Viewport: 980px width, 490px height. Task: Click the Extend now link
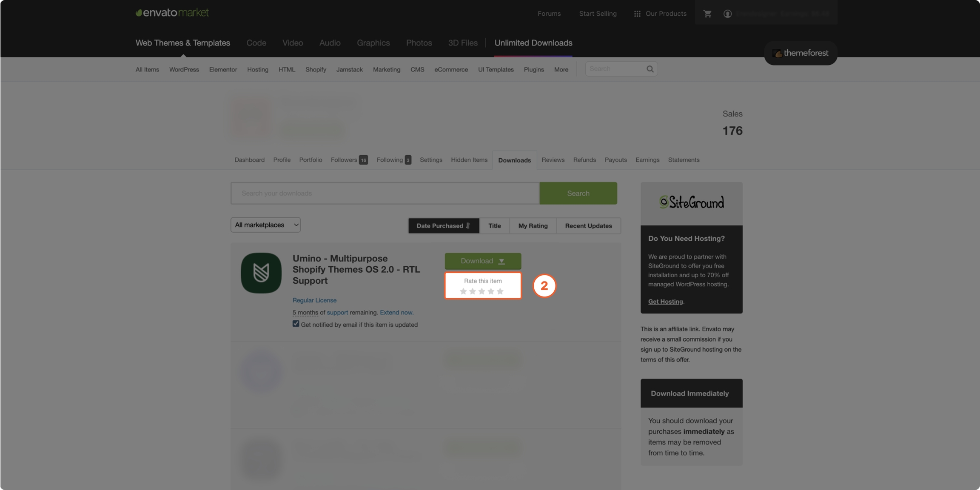[396, 313]
